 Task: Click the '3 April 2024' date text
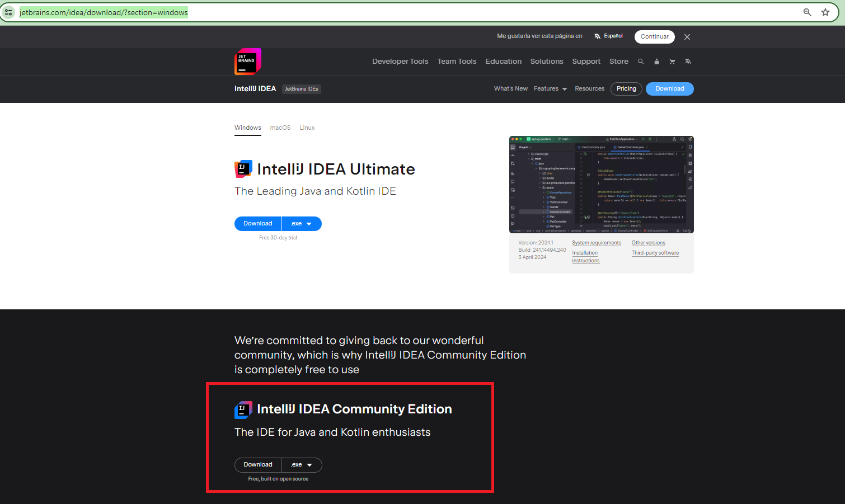(x=532, y=257)
